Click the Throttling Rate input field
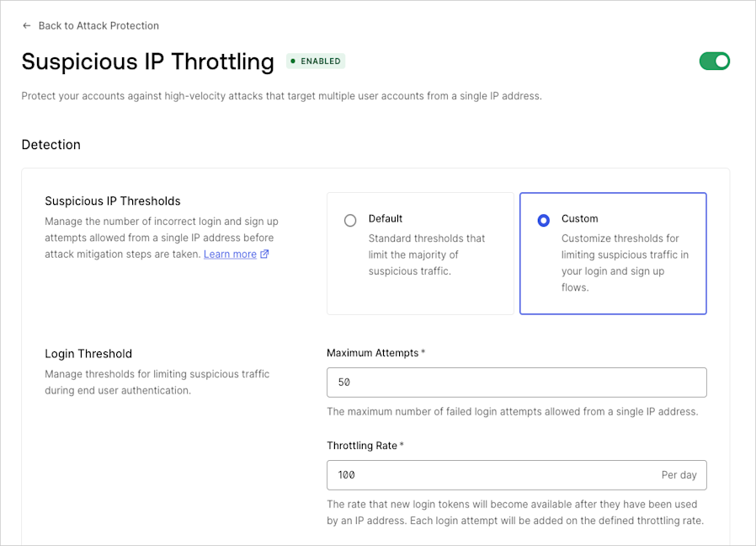Screen dimensions: 756x546 [516, 475]
